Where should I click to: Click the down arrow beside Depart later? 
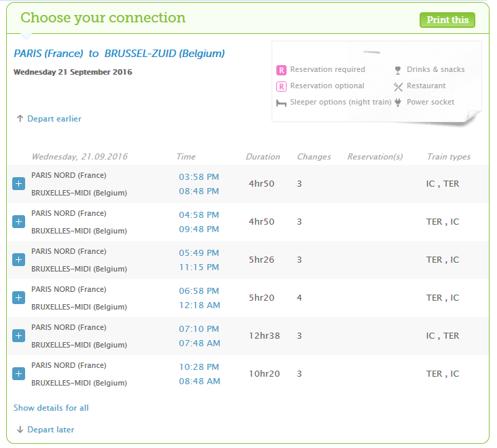(x=20, y=430)
